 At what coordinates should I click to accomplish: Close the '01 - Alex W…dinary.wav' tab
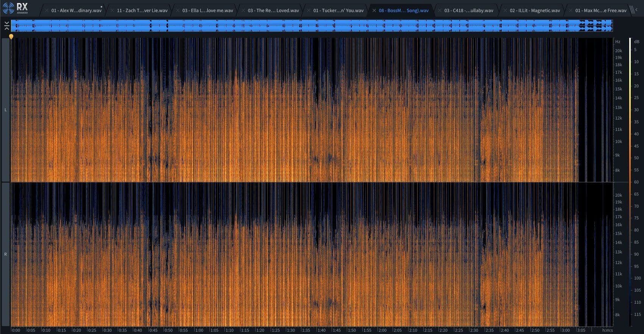tap(47, 11)
